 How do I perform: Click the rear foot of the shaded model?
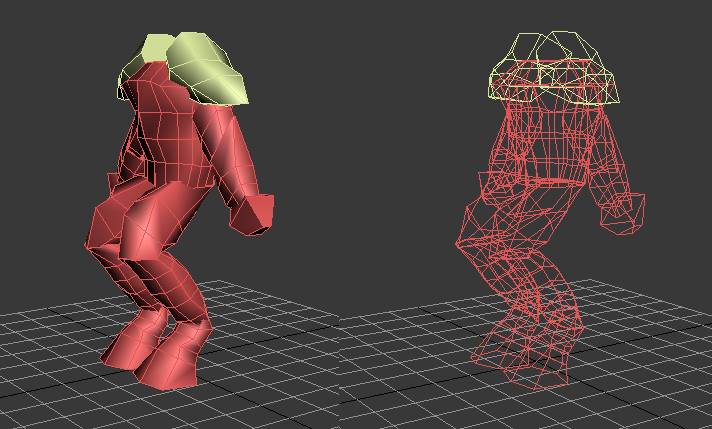point(129,340)
